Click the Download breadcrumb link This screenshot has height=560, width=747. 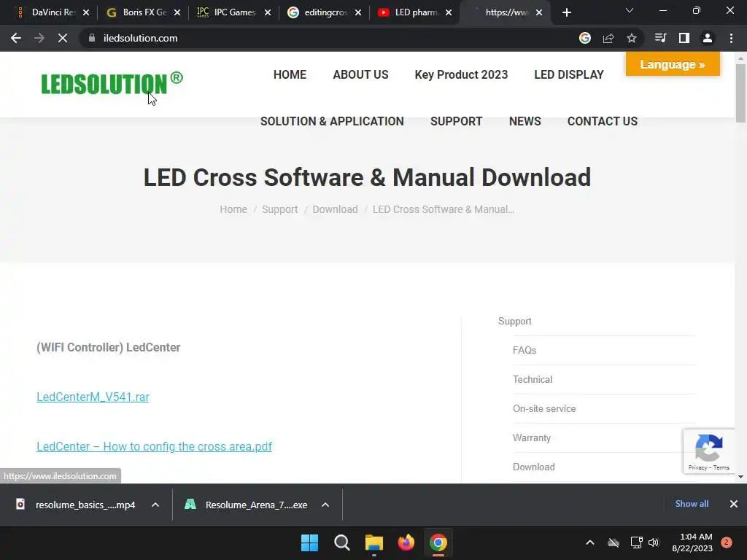click(335, 209)
